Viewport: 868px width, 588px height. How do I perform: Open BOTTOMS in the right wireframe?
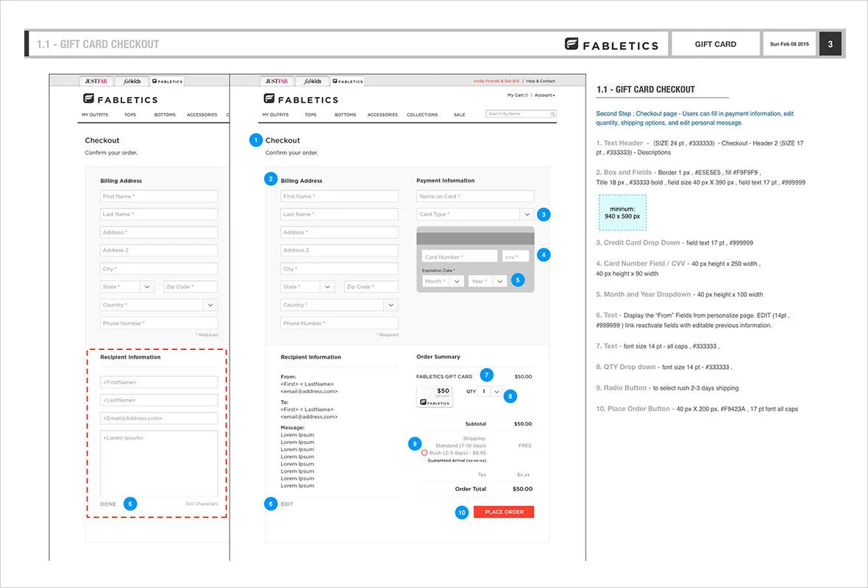pyautogui.click(x=345, y=115)
